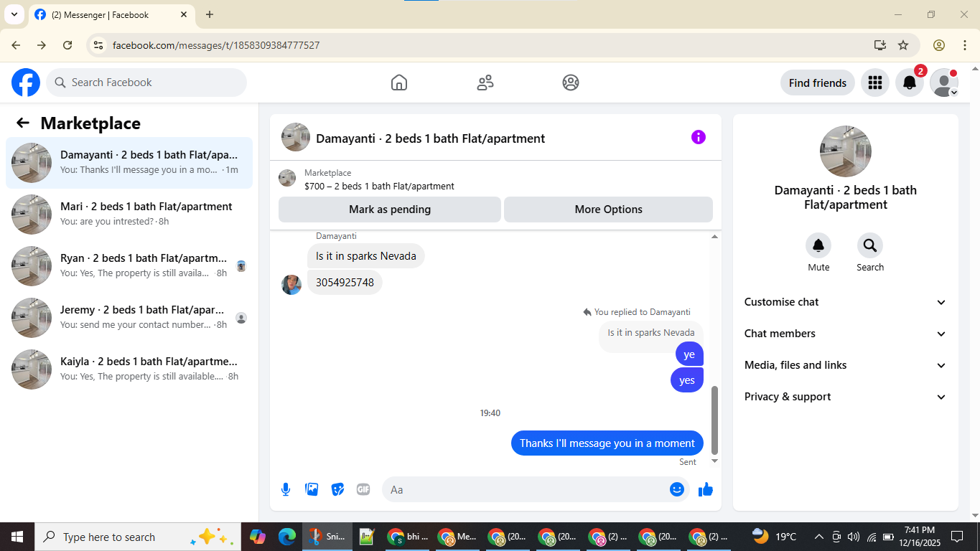Select the Damayanti conversation
Viewport: 980px width, 551px height.
(x=129, y=163)
